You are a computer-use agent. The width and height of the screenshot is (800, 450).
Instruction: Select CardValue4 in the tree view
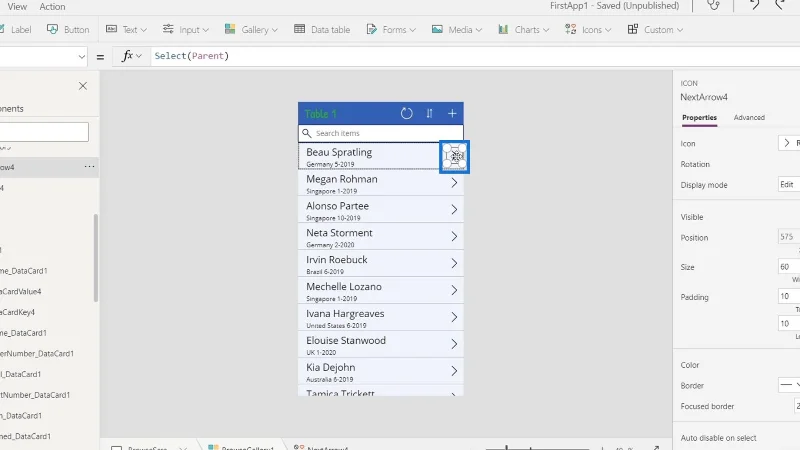pyautogui.click(x=20, y=291)
